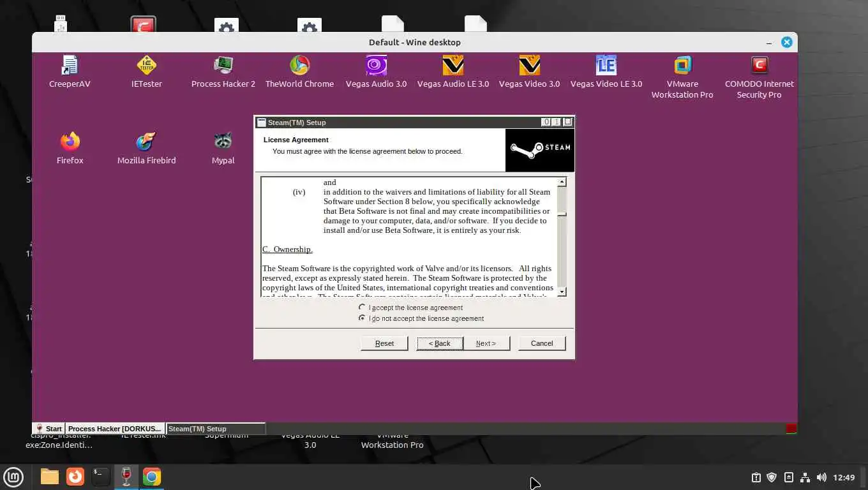Select Vegas Video LE 3.0 shortcut

pyautogui.click(x=606, y=71)
